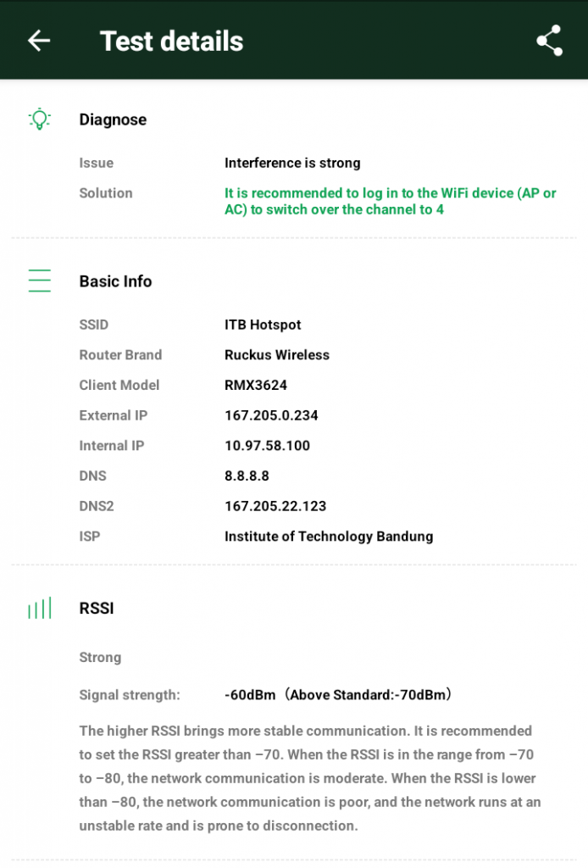The image size is (588, 868).
Task: Tap the Basic Info list icon
Action: [39, 281]
